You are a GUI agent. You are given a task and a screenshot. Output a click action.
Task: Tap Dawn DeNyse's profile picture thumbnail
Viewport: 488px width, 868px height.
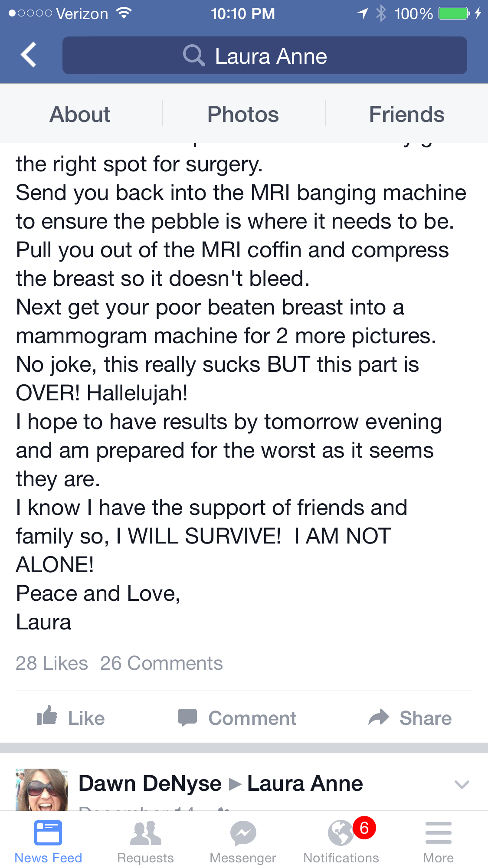tap(42, 789)
